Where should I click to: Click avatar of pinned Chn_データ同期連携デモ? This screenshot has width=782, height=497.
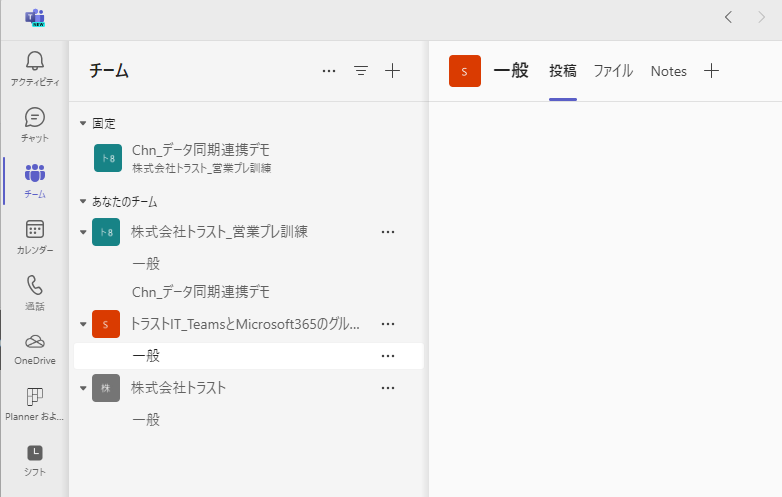tap(108, 158)
